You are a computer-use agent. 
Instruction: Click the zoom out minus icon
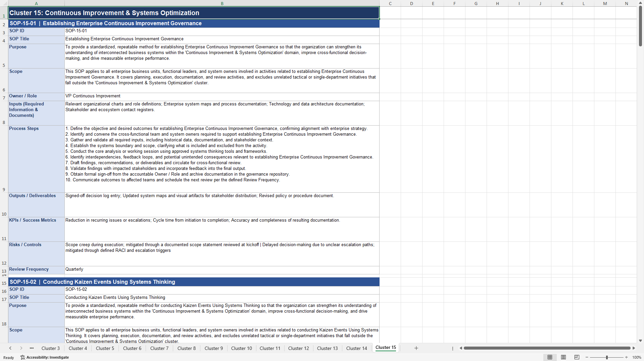pos(587,357)
